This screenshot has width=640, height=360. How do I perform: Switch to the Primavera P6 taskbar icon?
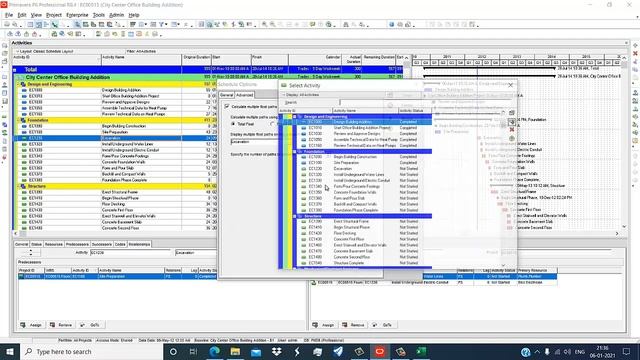[380, 351]
